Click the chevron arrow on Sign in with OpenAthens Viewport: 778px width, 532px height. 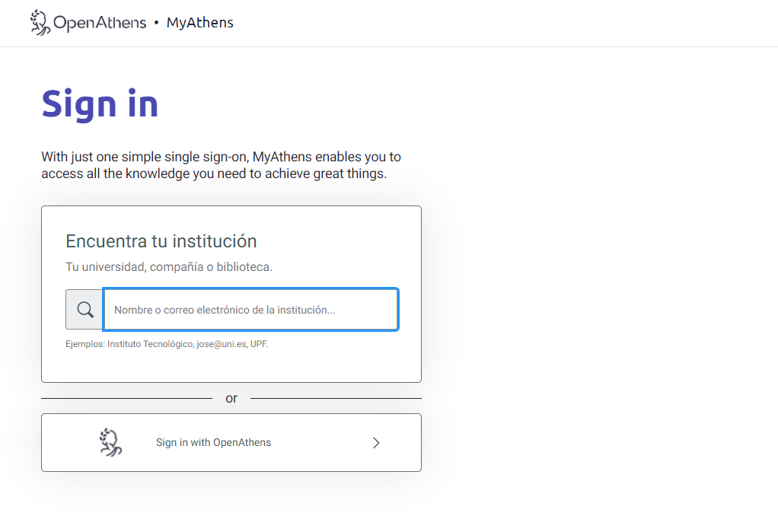pyautogui.click(x=376, y=443)
